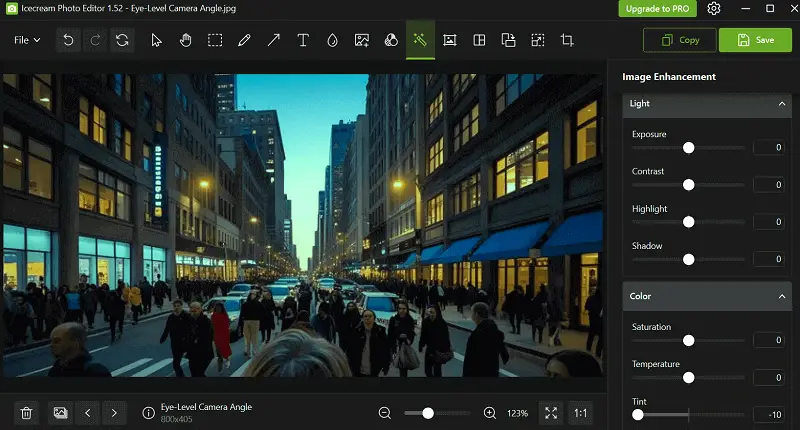This screenshot has width=800, height=430.
Task: Open the add image tool
Action: coord(362,40)
